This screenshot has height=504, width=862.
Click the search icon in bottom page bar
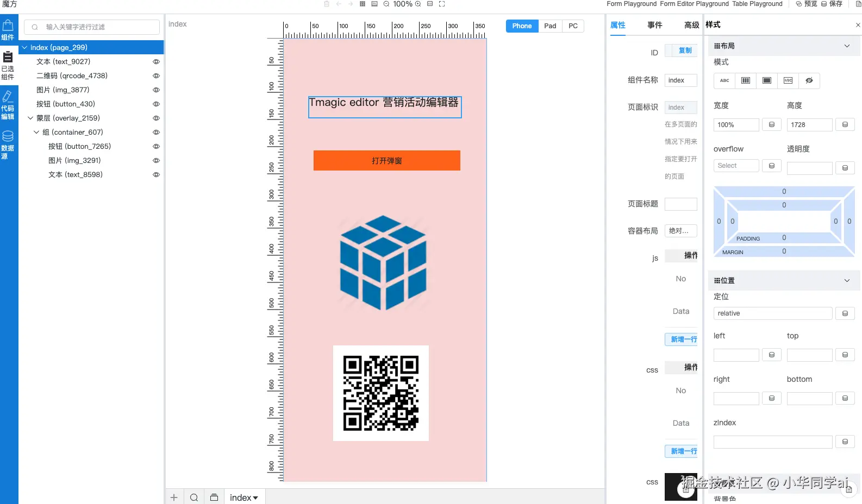point(194,497)
